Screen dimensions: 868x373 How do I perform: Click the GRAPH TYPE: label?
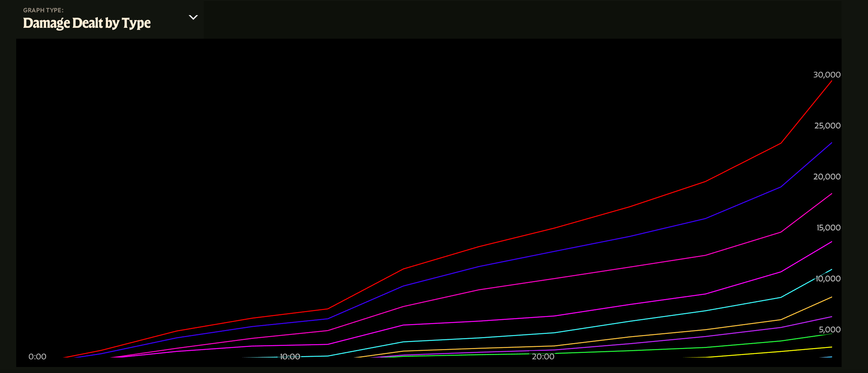click(x=43, y=10)
